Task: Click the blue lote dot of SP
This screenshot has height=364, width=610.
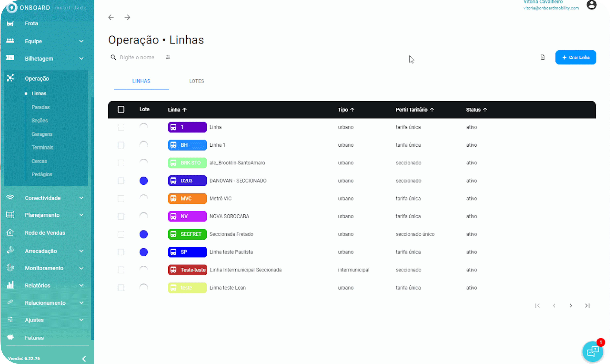Action: pyautogui.click(x=144, y=252)
